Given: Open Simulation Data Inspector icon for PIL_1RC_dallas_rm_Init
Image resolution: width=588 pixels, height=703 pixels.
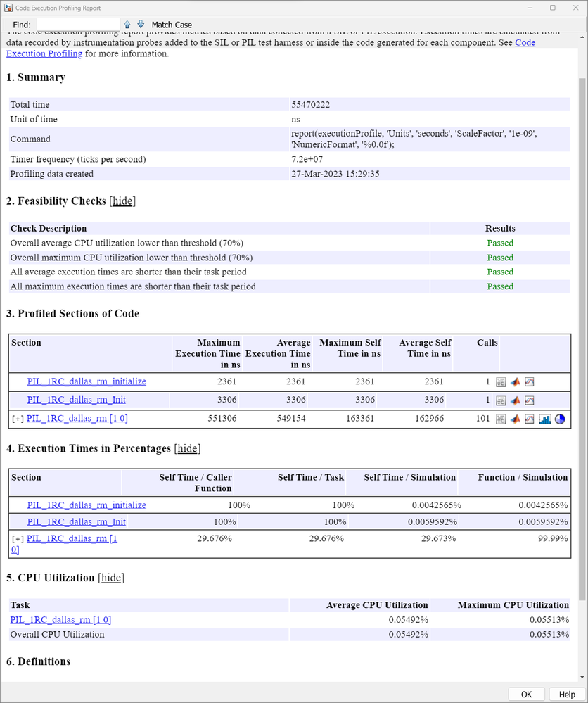Looking at the screenshot, I should [530, 400].
